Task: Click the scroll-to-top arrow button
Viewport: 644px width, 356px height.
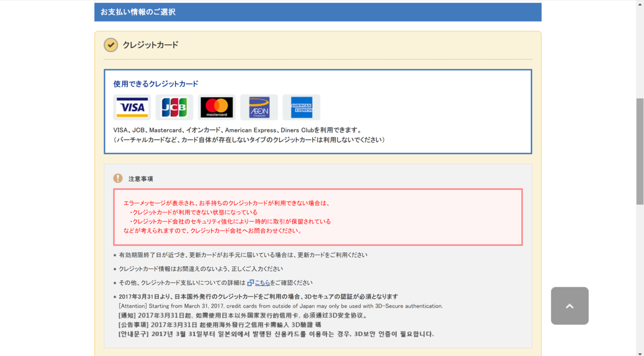Action: (569, 306)
